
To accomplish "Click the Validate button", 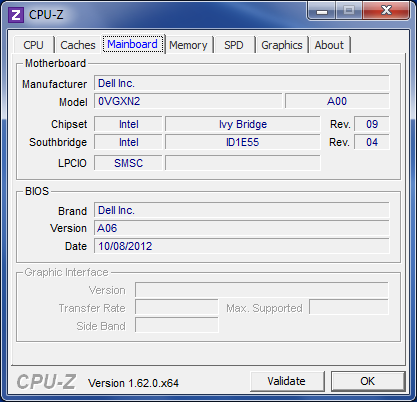I will click(287, 381).
